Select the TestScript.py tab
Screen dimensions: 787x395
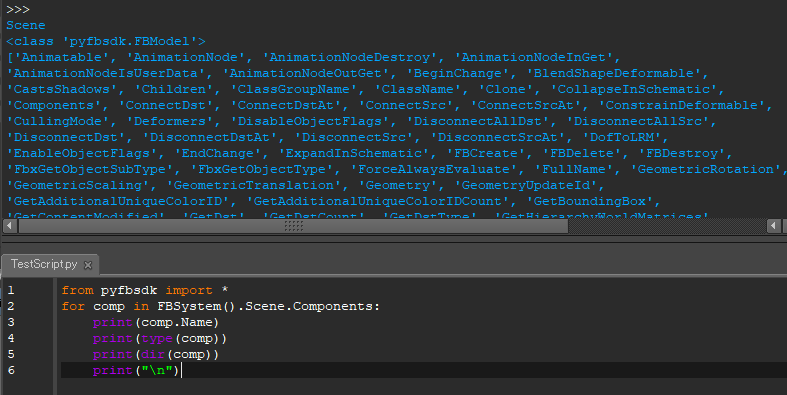click(x=50, y=265)
